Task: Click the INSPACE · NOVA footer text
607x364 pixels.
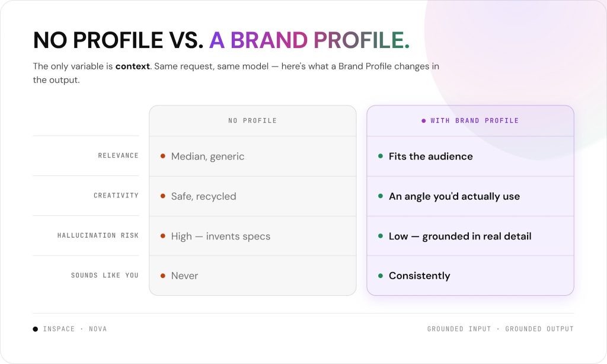Action: (x=75, y=329)
